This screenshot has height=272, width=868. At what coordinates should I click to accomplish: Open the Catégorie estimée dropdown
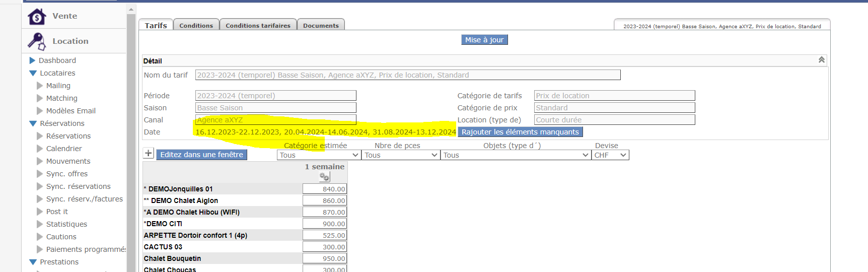319,155
